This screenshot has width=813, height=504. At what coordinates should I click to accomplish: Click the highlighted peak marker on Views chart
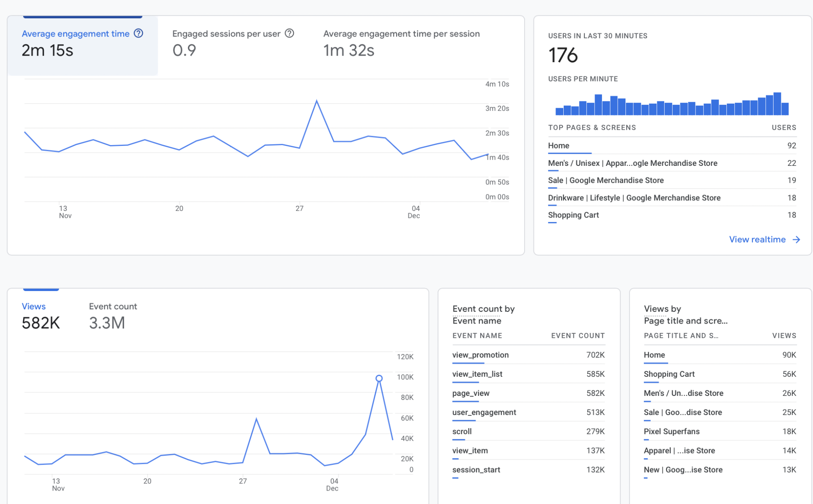coord(379,378)
